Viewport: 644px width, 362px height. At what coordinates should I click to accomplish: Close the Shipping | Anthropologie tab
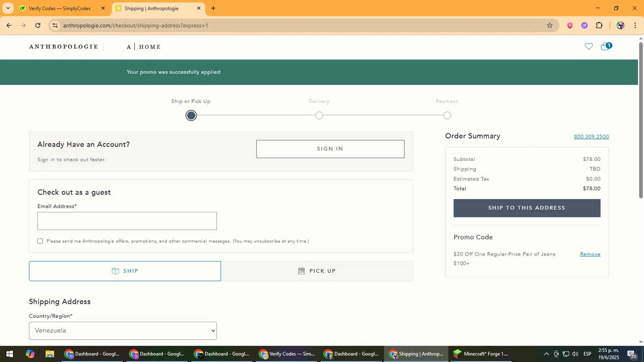coord(199,8)
